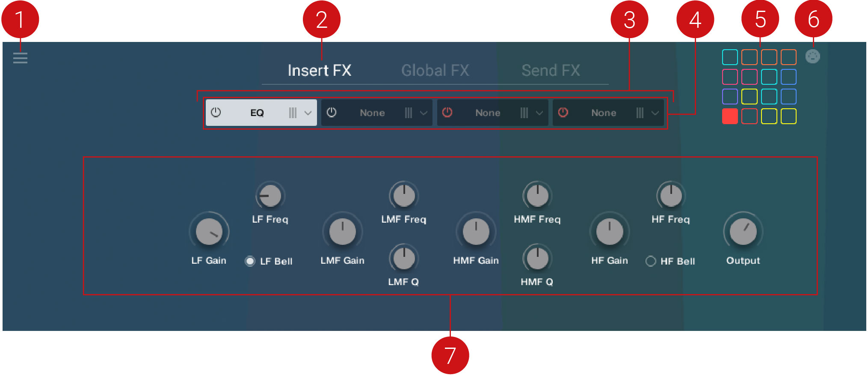The width and height of the screenshot is (868, 375).
Task: Enable the red power button in third slot
Action: tap(447, 113)
